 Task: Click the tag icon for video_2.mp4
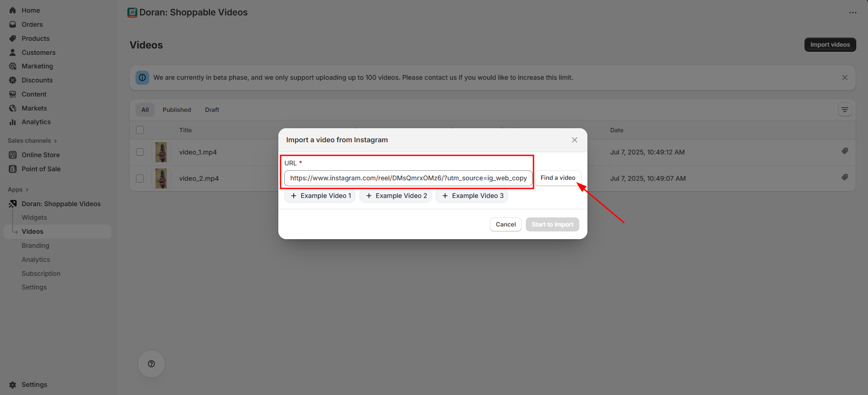click(845, 178)
